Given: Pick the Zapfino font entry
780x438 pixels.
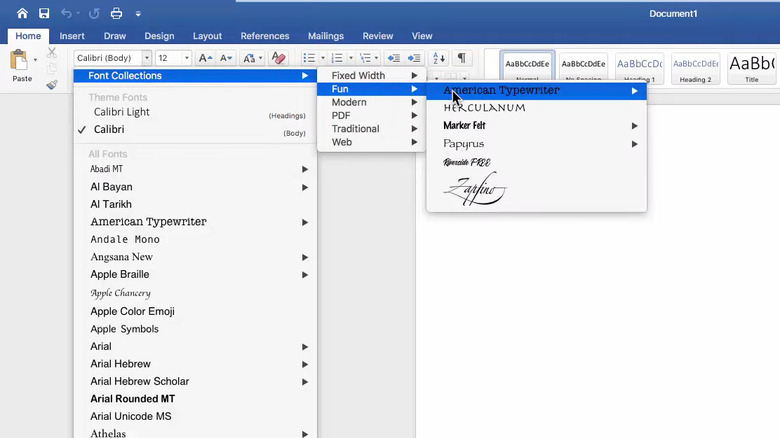Looking at the screenshot, I should point(475,188).
